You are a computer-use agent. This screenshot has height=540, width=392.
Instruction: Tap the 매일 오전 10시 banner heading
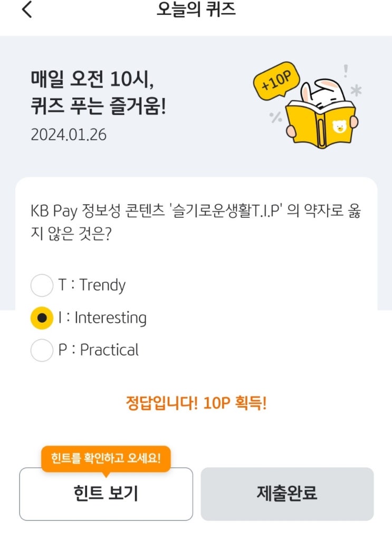pyautogui.click(x=99, y=92)
